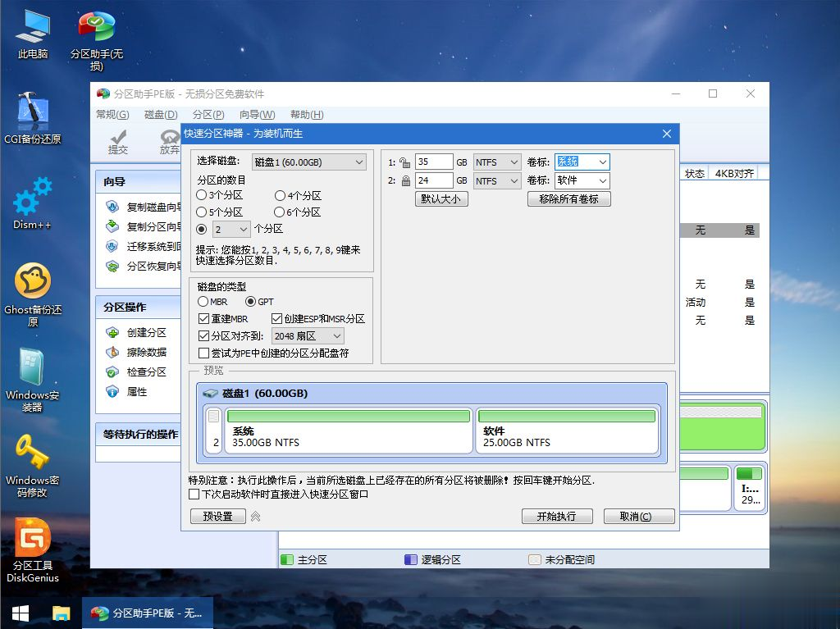Screen dimensions: 840x629
Task: Click partition 2's size input field
Action: coord(435,180)
